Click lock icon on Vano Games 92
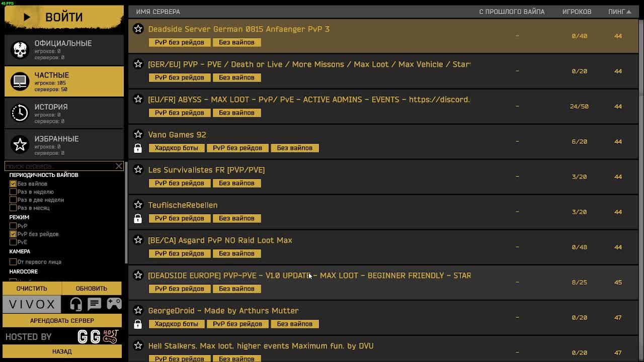 pyautogui.click(x=137, y=148)
